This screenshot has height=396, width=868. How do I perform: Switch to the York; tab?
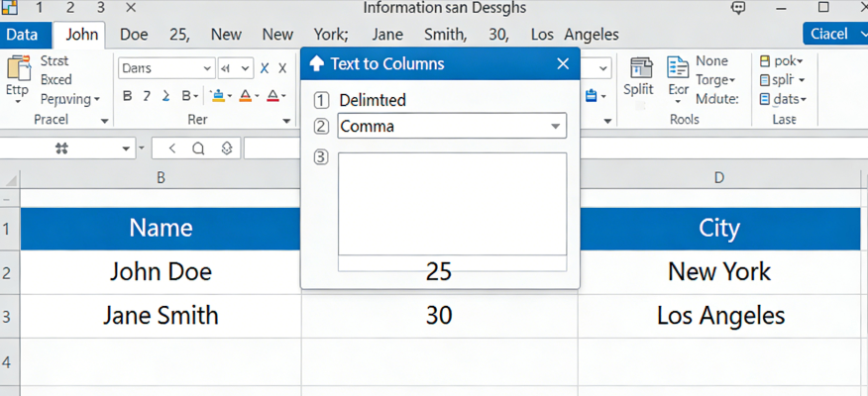coord(331,35)
